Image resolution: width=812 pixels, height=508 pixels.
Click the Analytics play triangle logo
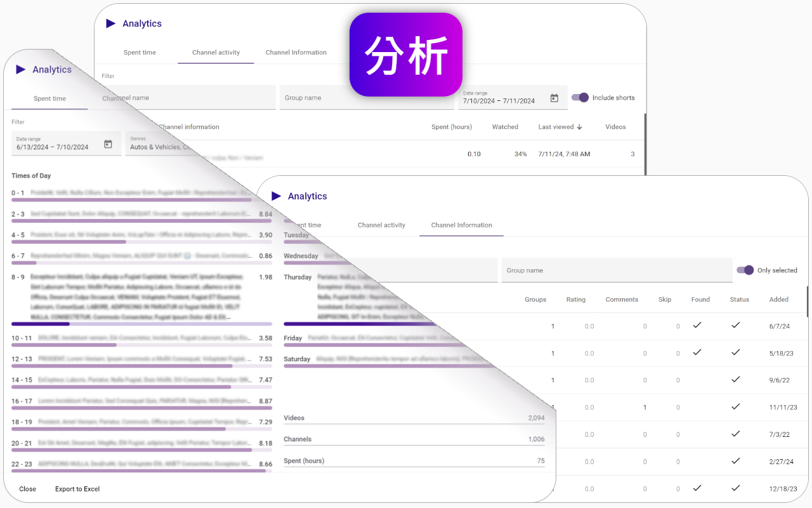(x=111, y=23)
